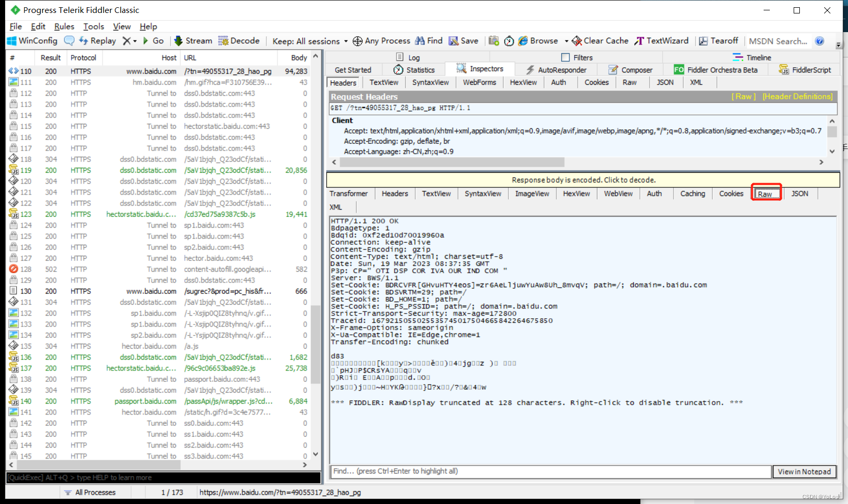Expand the Browse dropdown arrow
848x504 pixels.
(566, 41)
